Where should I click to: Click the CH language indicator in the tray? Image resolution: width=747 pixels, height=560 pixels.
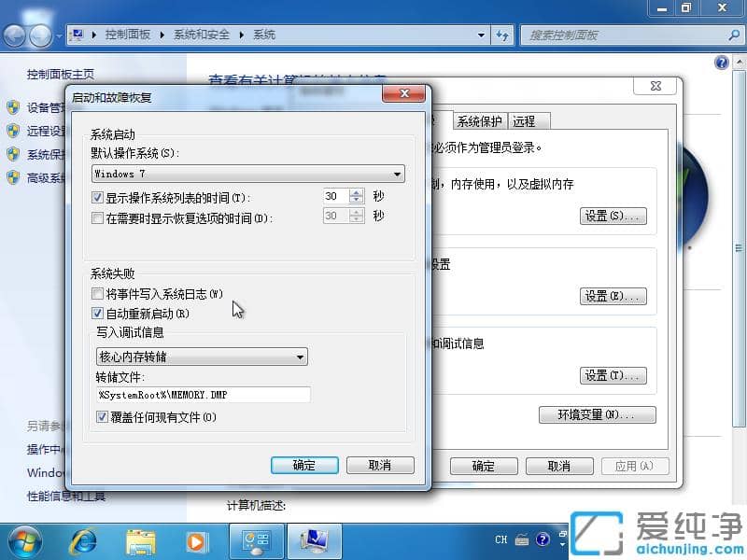[500, 539]
